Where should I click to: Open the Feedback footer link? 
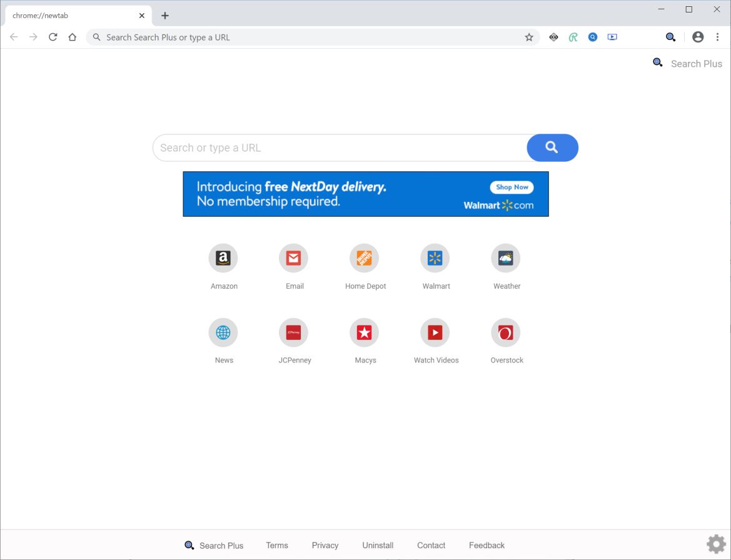pos(486,545)
